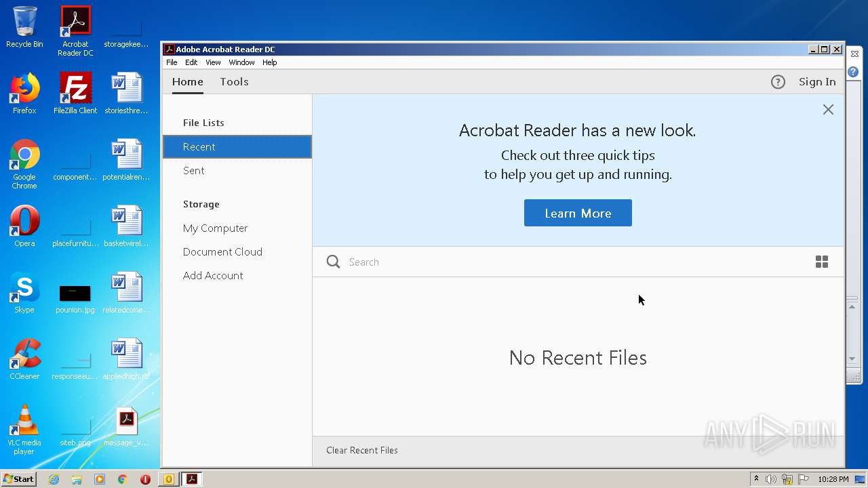868x488 pixels.
Task: Open basketwirel Word document
Action: pos(126,226)
